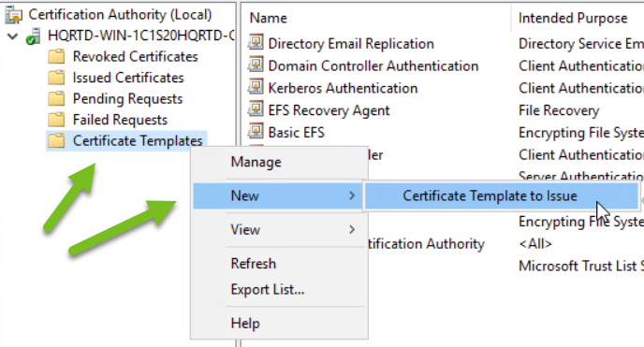Screen dimensions: 644x347
Task: Select the Domain Controller Authentication row
Action: click(x=373, y=65)
